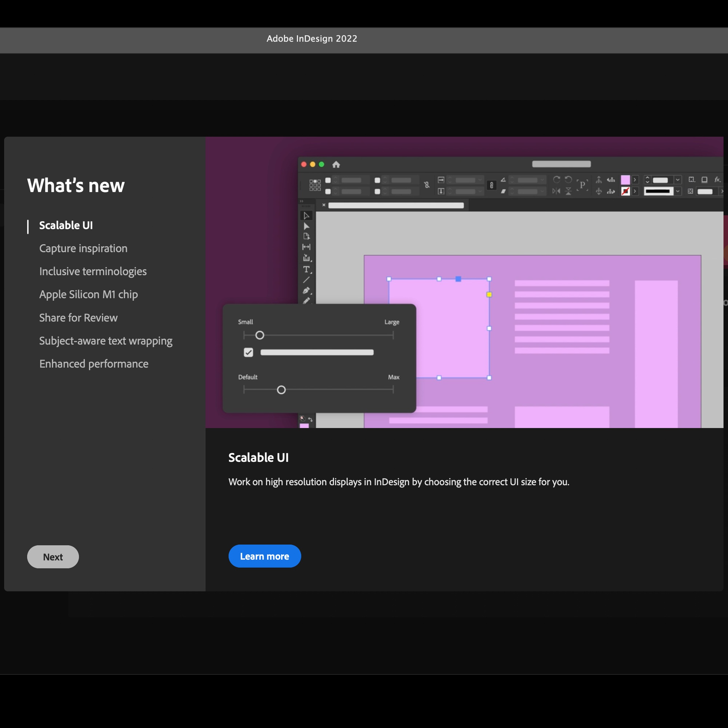Click the bold Scalable UI heading below the illustration

coord(258,458)
